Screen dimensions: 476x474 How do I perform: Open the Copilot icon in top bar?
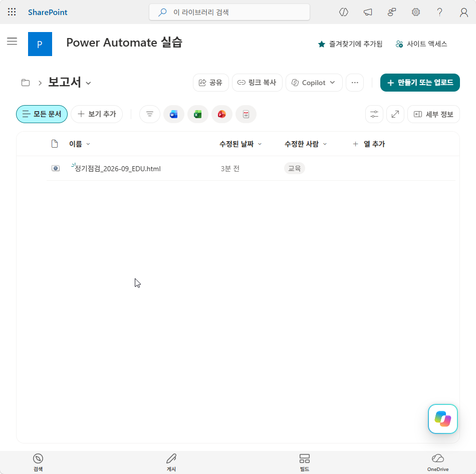343,12
